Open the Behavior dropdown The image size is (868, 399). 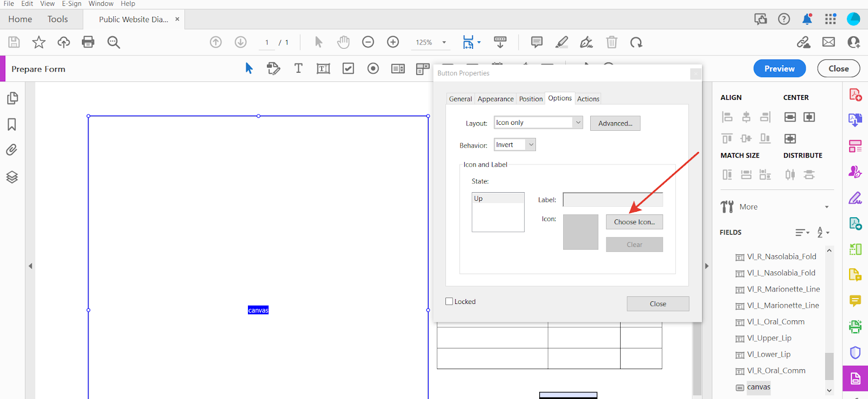515,144
